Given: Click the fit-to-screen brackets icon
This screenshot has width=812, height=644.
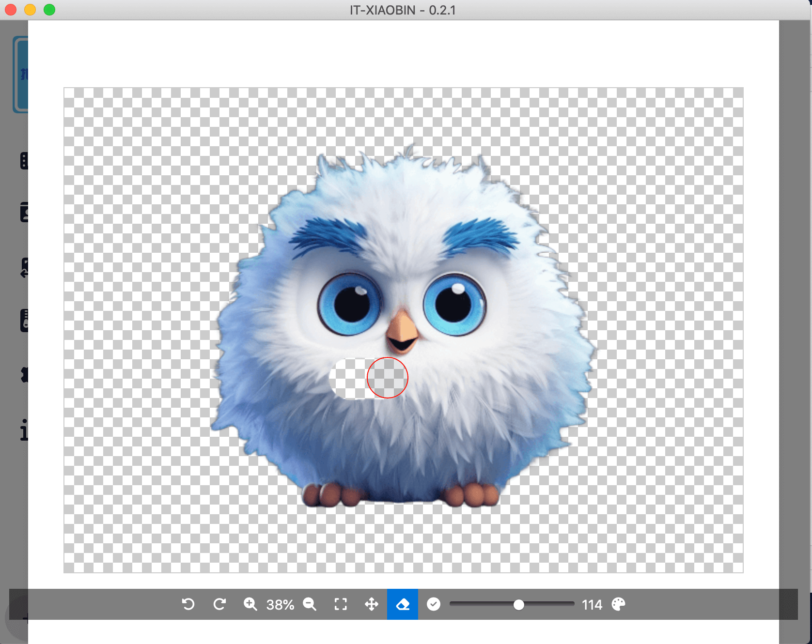Looking at the screenshot, I should (341, 604).
